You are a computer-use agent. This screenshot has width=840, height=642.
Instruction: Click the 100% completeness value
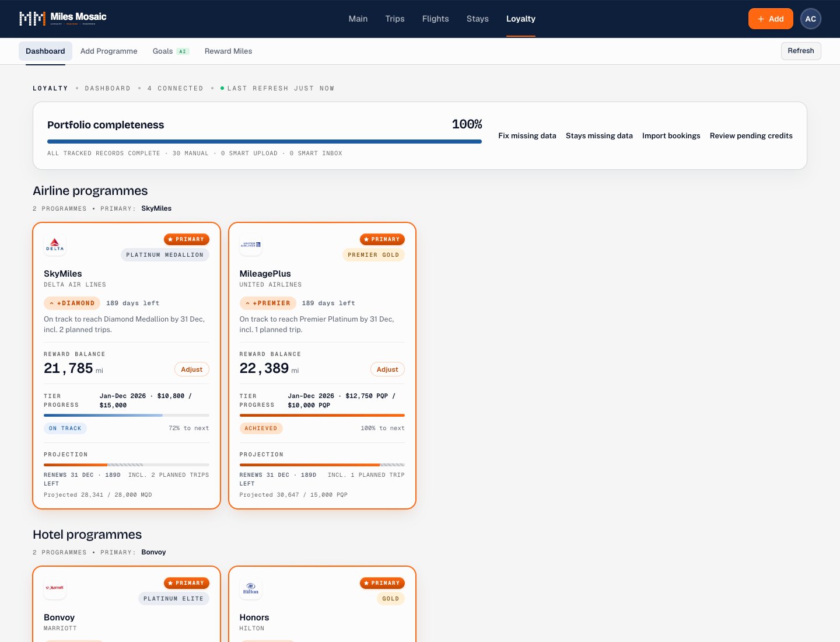pyautogui.click(x=467, y=124)
